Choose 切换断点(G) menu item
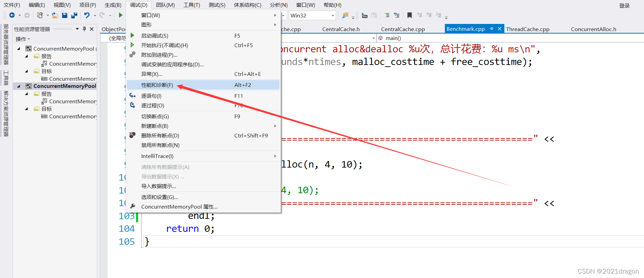The height and width of the screenshot is (278, 644). tap(203, 116)
